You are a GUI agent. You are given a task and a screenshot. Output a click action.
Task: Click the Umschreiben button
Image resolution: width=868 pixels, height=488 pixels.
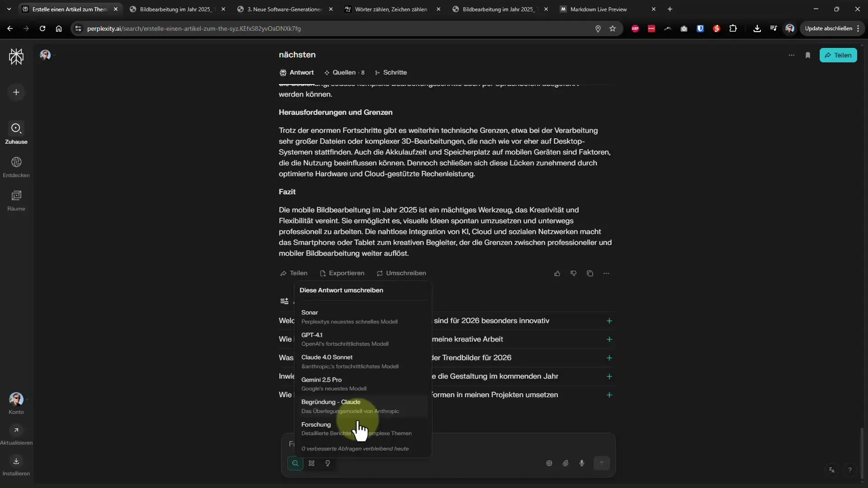pyautogui.click(x=401, y=273)
